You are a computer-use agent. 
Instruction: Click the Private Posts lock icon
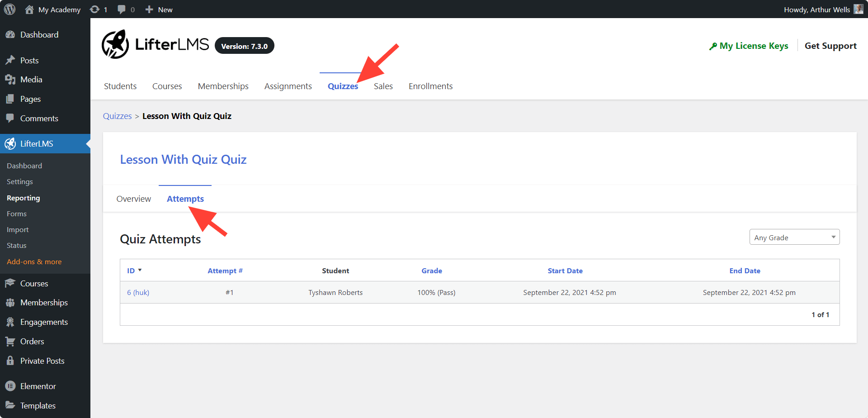[x=10, y=361]
